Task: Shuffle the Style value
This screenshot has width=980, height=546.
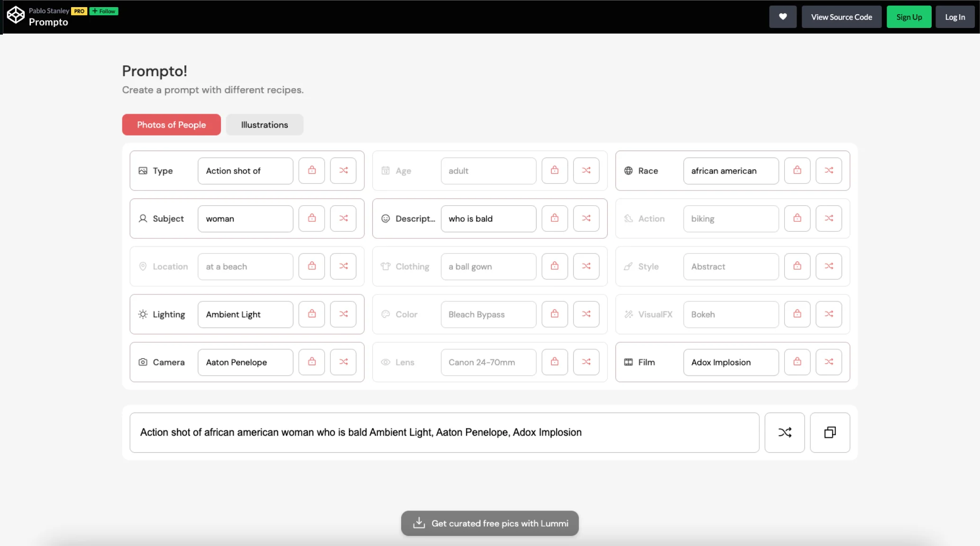Action: point(829,266)
